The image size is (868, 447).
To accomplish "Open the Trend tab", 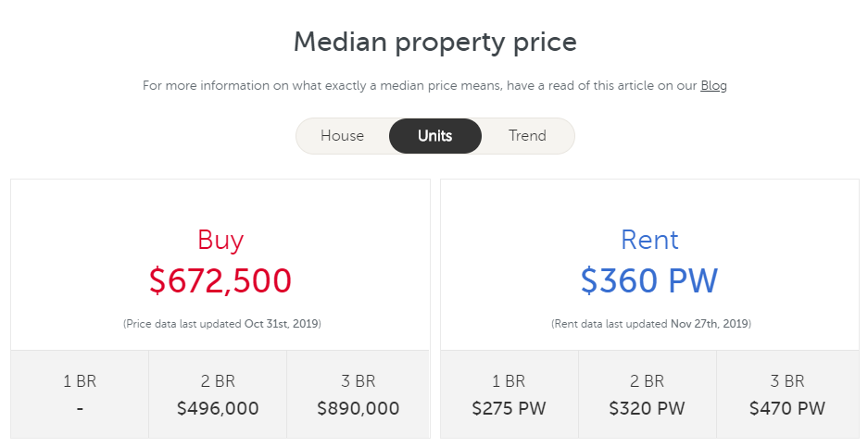I will pos(527,135).
